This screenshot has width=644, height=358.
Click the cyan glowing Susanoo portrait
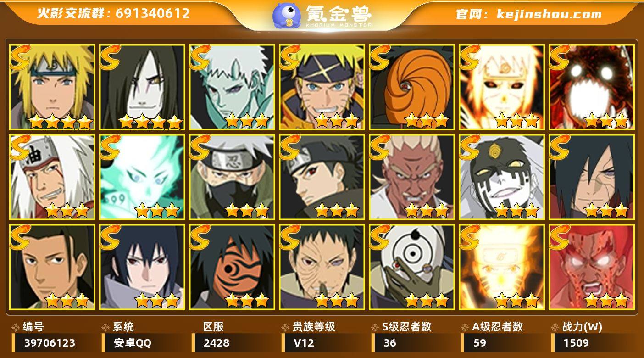pyautogui.click(x=142, y=177)
